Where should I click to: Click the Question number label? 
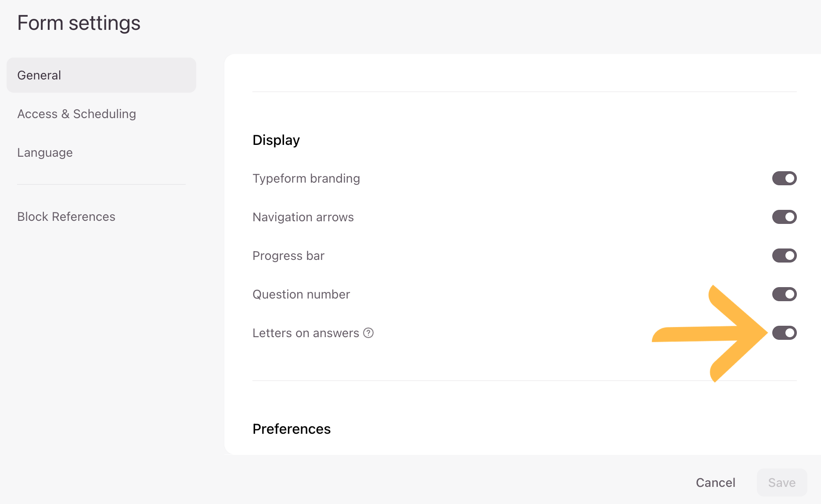[301, 294]
